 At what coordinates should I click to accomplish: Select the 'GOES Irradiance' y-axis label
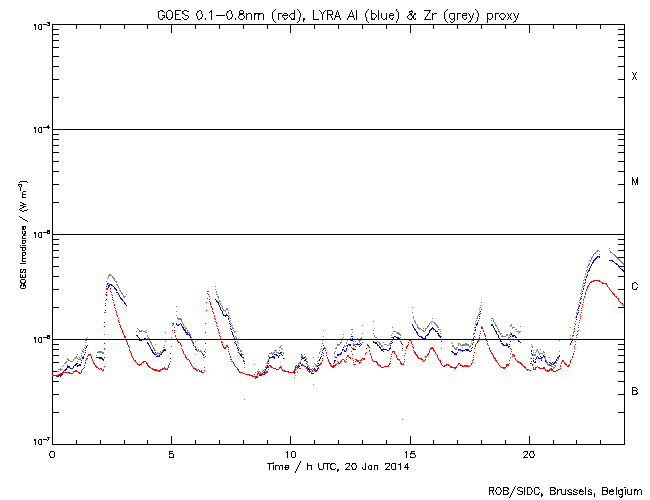point(21,234)
